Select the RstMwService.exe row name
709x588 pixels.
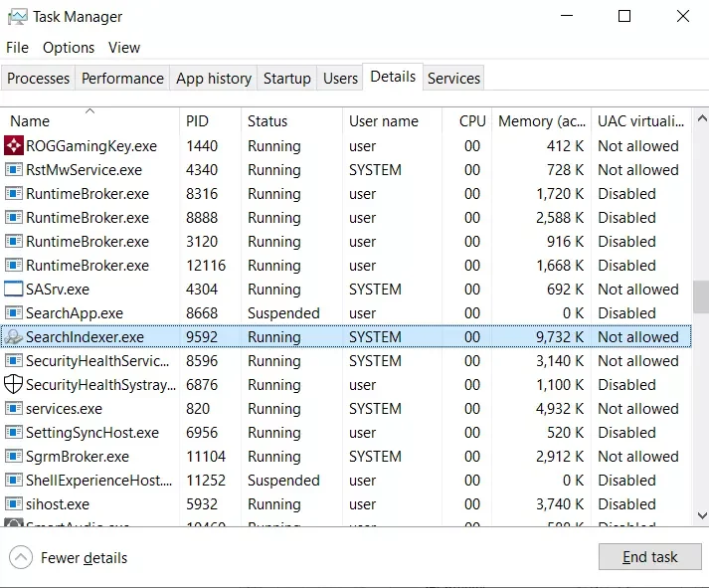coord(84,169)
